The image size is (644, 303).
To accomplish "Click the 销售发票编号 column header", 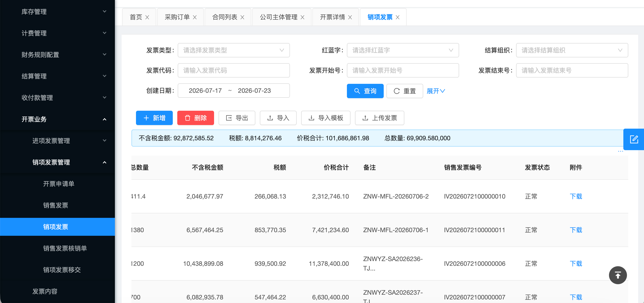I will click(x=463, y=167).
